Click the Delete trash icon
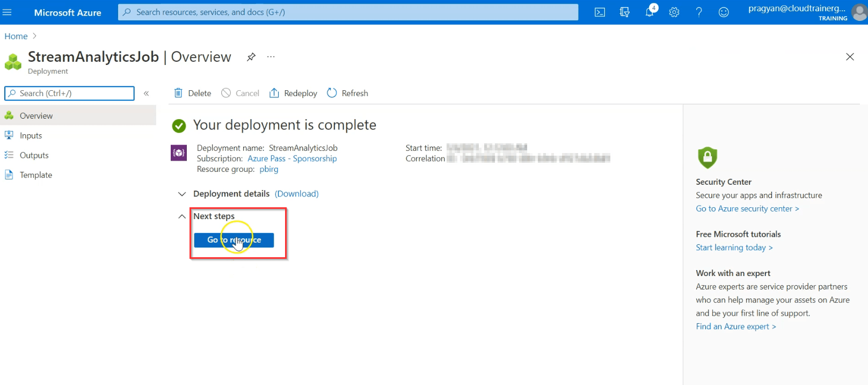Image resolution: width=868 pixels, height=385 pixels. click(x=179, y=93)
